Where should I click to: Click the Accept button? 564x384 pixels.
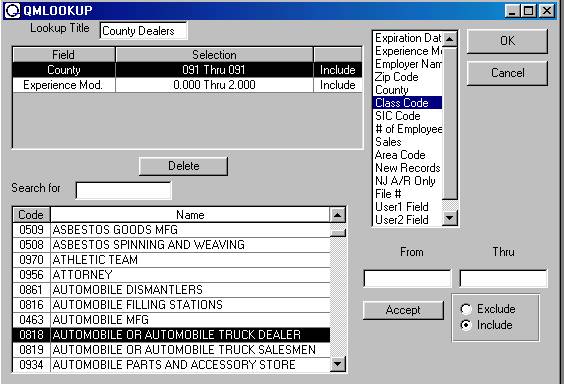click(x=403, y=310)
